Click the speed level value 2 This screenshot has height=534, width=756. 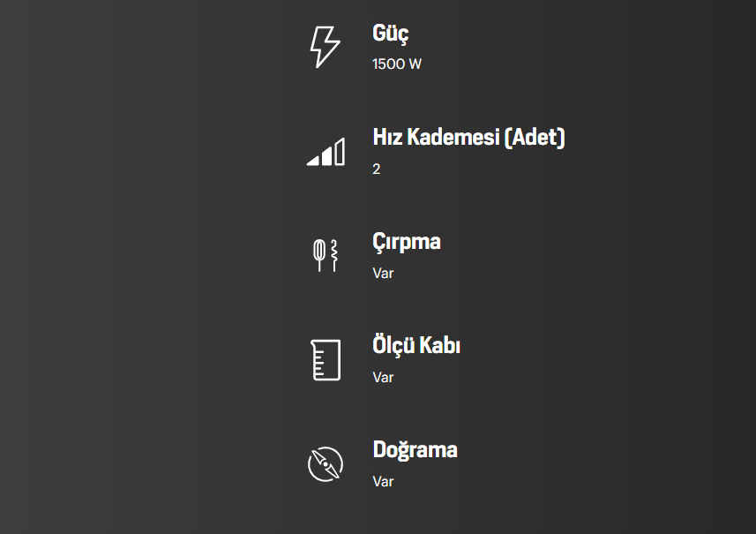pos(377,169)
